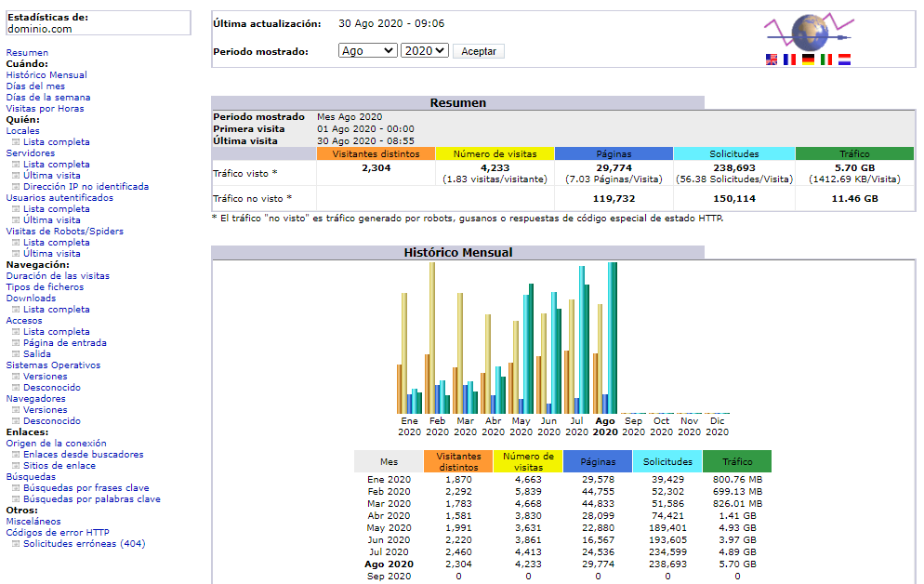Viewport: 924px width, 584px height.
Task: Click the Italian flag icon
Action: coord(825,60)
